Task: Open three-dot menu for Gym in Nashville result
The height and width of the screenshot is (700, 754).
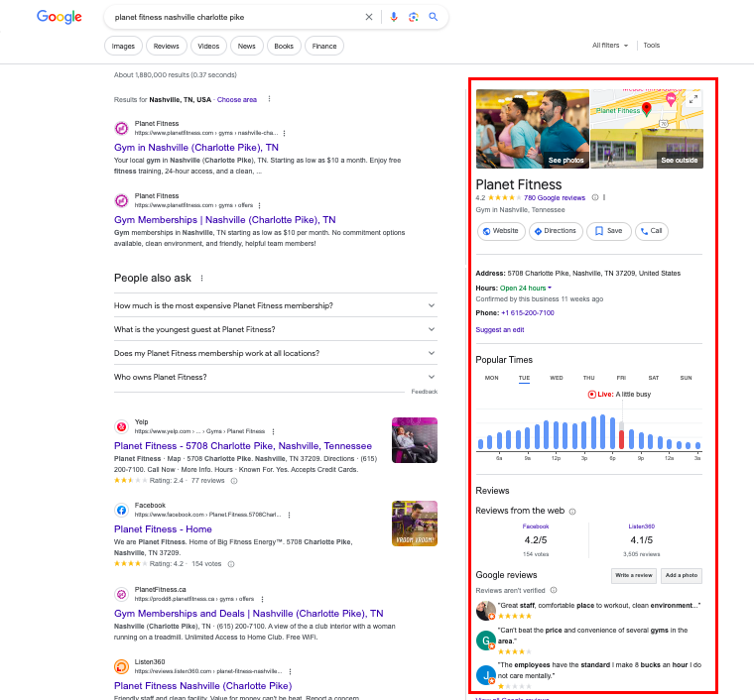Action: (x=284, y=133)
